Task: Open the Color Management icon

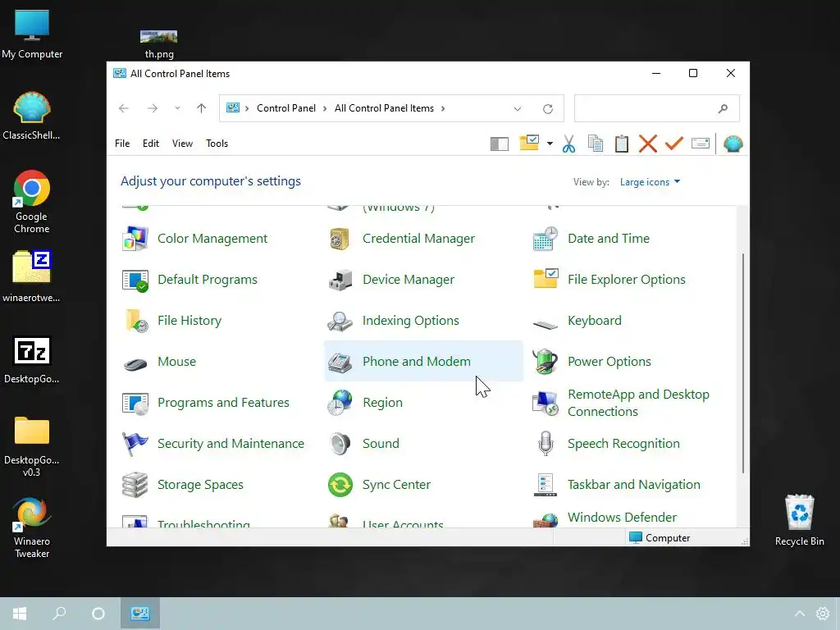Action: (135, 239)
